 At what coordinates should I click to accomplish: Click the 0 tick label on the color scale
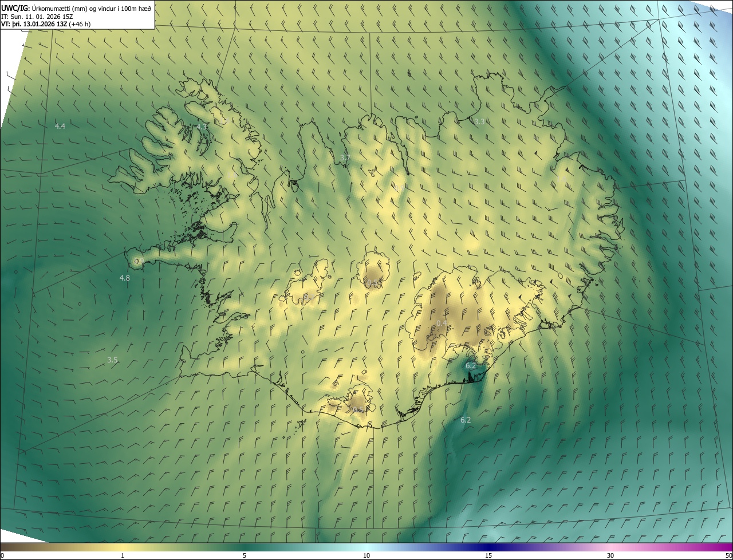point(2,555)
